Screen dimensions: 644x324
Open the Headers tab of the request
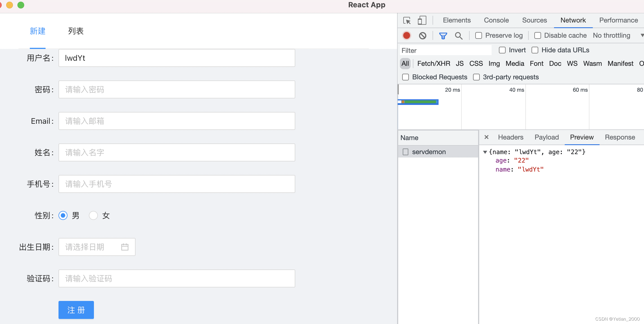tap(510, 137)
